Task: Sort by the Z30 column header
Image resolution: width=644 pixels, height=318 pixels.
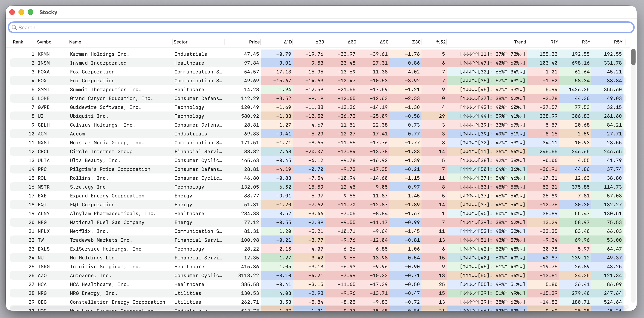Action: click(x=416, y=42)
